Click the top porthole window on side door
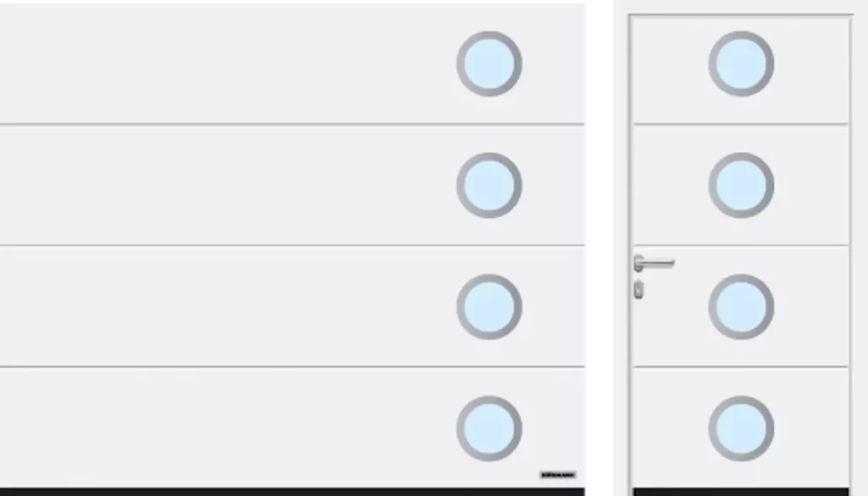Viewport: 868px width, 496px height. click(x=741, y=64)
